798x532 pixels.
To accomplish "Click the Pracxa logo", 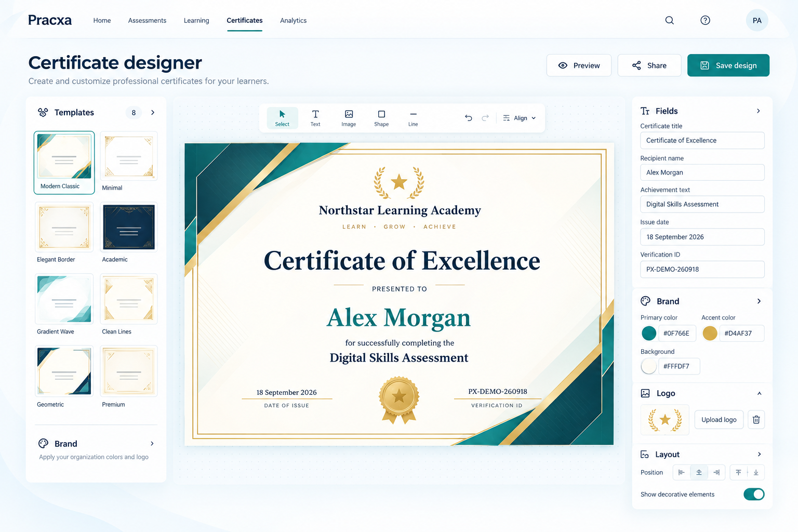I will [x=50, y=20].
